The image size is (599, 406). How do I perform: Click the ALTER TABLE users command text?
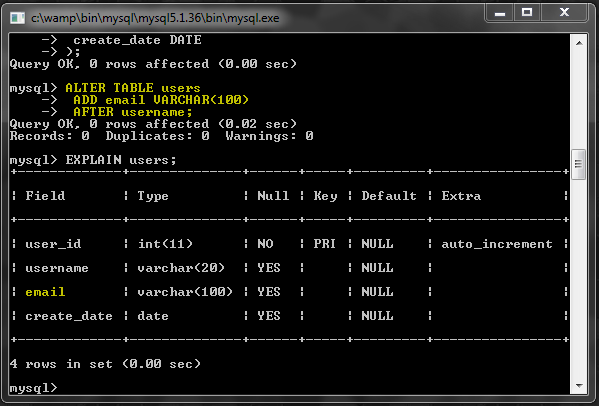click(133, 88)
